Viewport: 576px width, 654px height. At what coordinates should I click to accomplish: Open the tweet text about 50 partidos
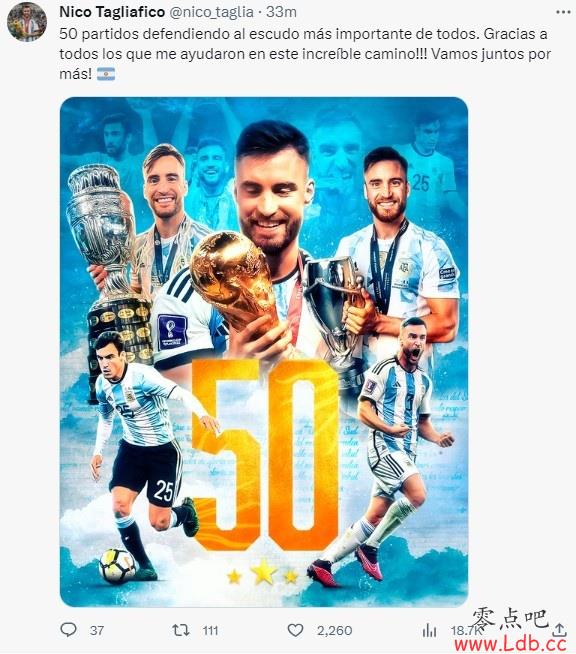[305, 54]
